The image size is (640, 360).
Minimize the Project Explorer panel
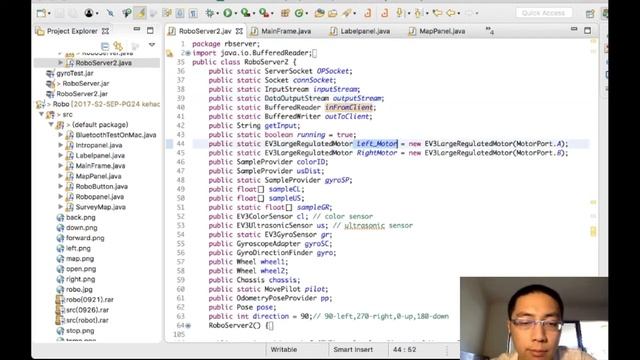(137, 29)
